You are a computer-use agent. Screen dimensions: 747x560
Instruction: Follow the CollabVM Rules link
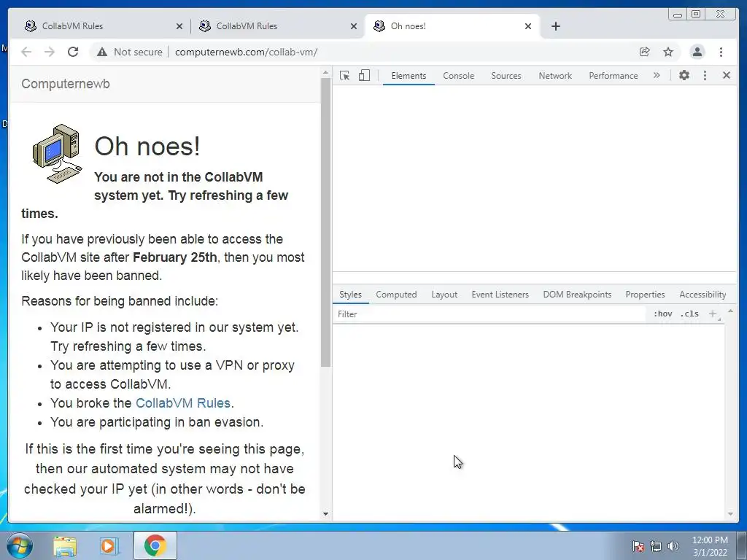(183, 402)
